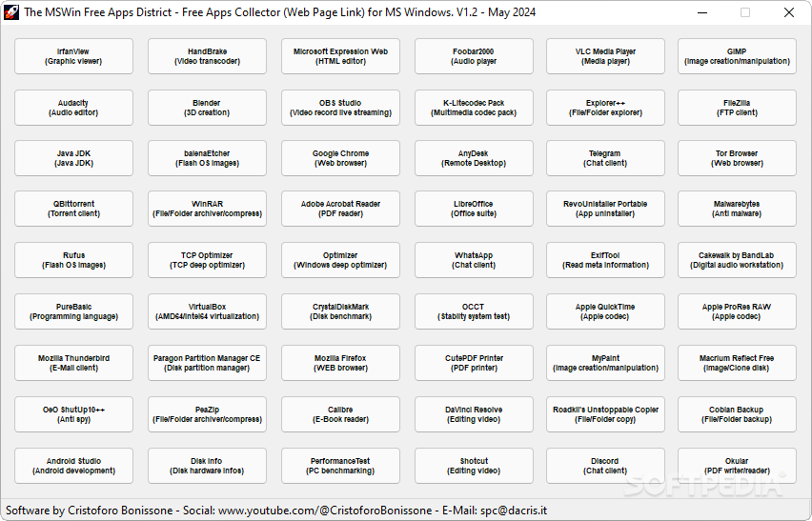Open FileZilla FTP client link
812x521 pixels.
point(737,108)
